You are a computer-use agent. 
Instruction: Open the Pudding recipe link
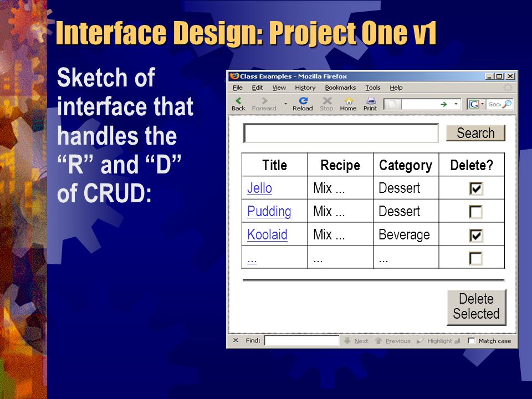coord(269,211)
